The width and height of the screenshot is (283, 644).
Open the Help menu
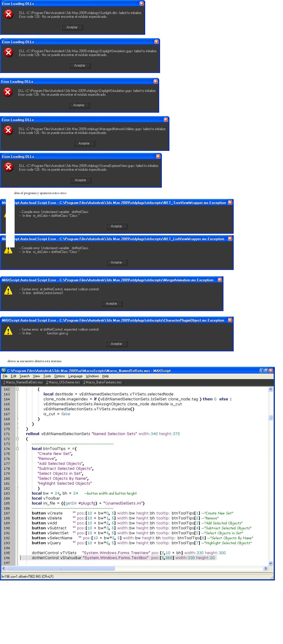pos(105,376)
